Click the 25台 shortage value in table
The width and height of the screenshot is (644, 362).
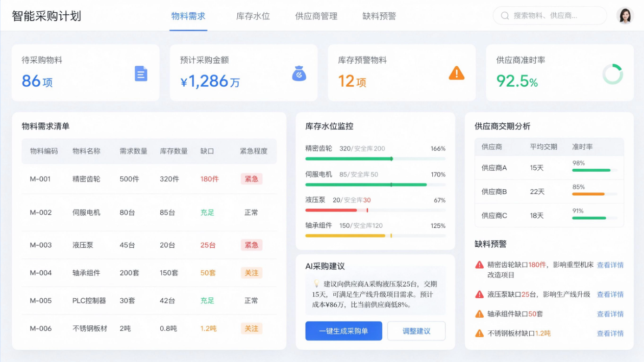point(208,245)
